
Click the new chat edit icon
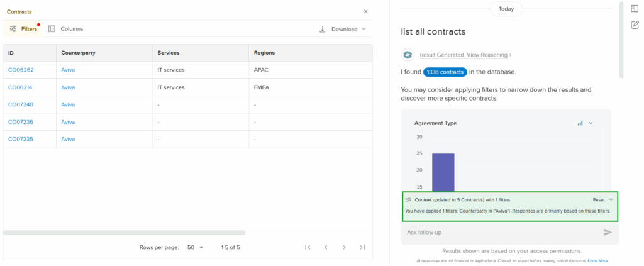pyautogui.click(x=635, y=25)
